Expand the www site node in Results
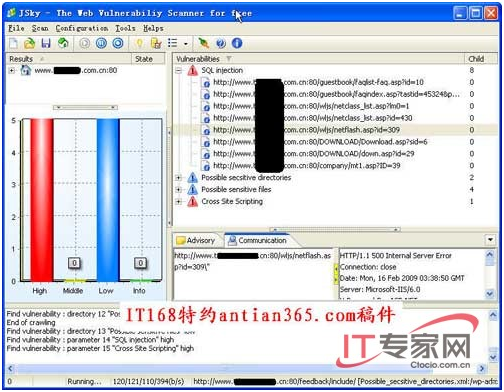 click(12, 70)
